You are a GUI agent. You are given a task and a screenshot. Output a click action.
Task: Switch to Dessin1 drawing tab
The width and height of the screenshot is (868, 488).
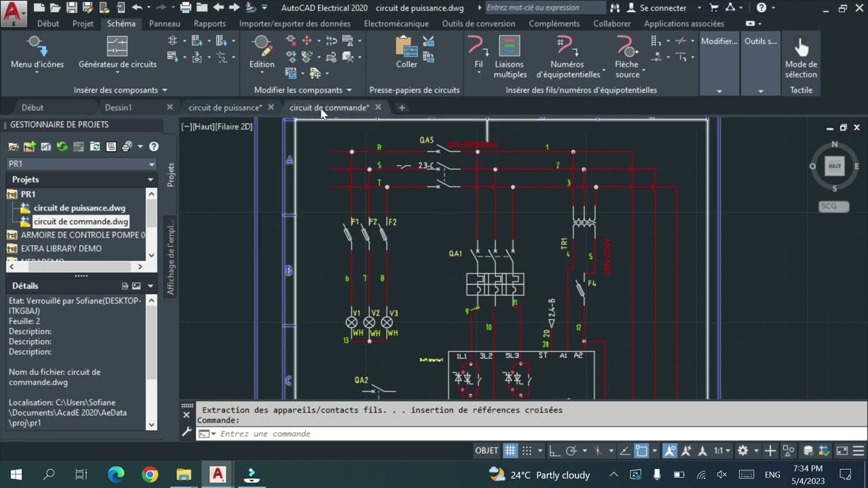(119, 107)
